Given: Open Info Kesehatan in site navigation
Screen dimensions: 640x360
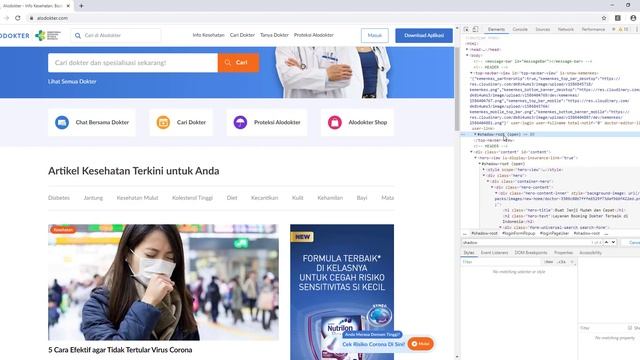Looking at the screenshot, I should (209, 35).
